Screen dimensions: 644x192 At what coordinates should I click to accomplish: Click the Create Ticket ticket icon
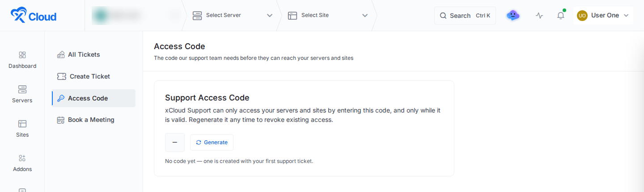62,76
